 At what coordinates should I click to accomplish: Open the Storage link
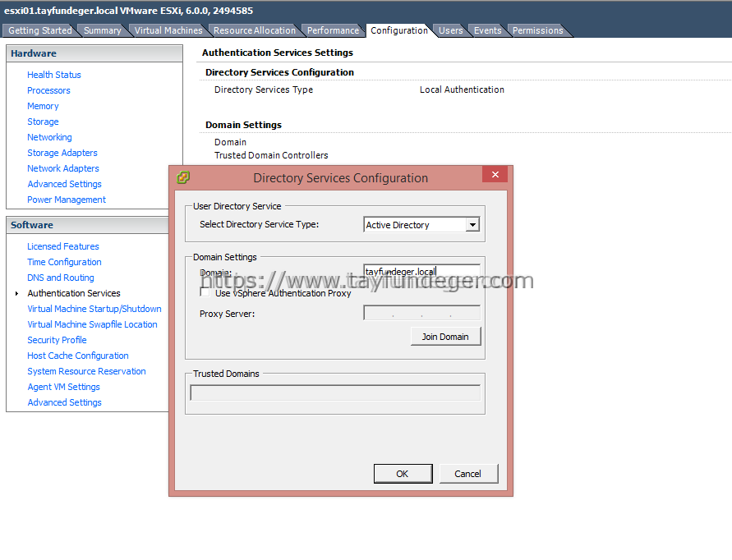coord(43,122)
